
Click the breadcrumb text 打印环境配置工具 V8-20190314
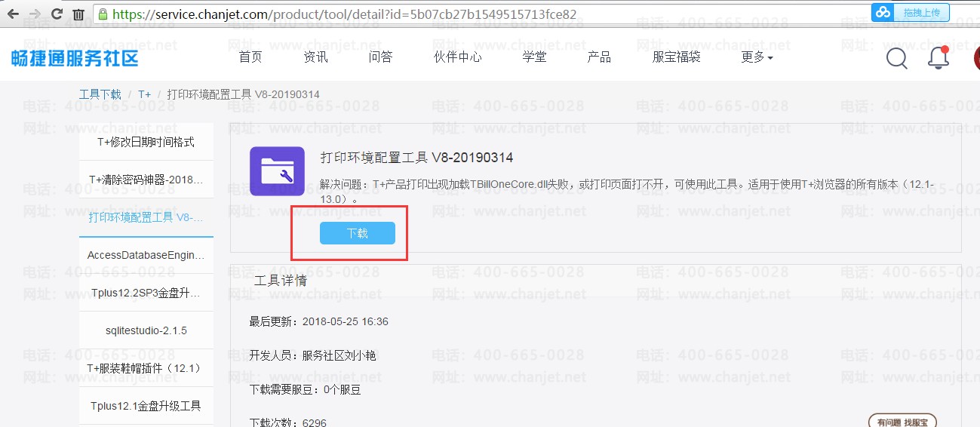point(243,94)
